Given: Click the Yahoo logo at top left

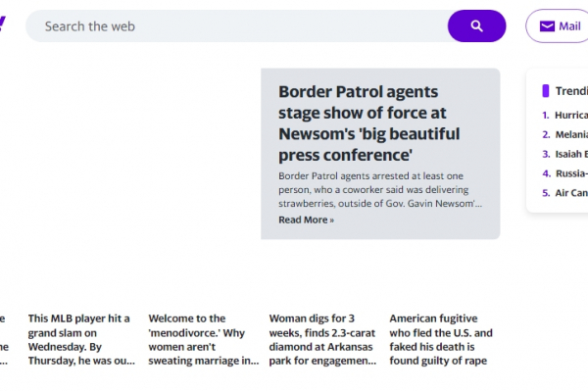Looking at the screenshot, I should tap(3, 24).
